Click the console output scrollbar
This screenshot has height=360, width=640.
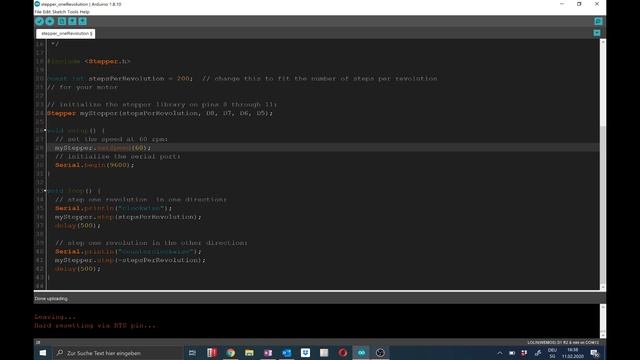pyautogui.click(x=603, y=321)
